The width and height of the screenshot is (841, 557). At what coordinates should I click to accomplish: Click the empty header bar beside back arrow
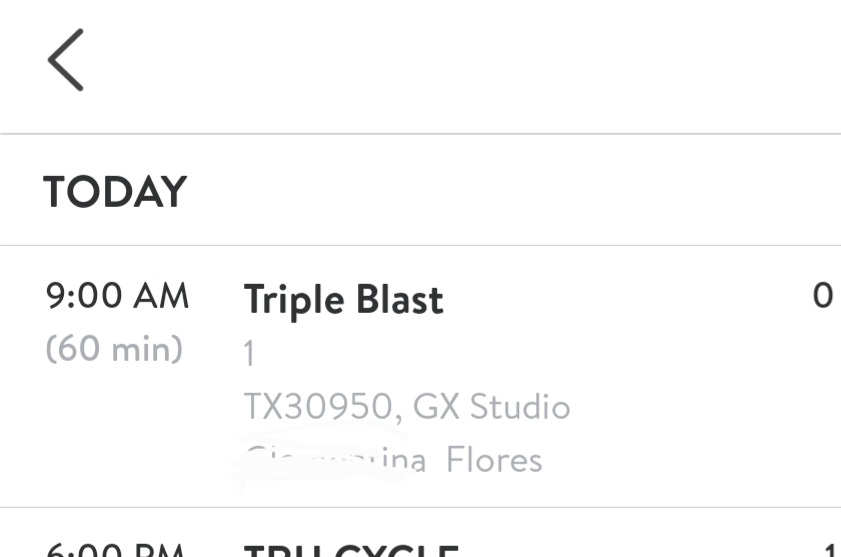pos(450,60)
